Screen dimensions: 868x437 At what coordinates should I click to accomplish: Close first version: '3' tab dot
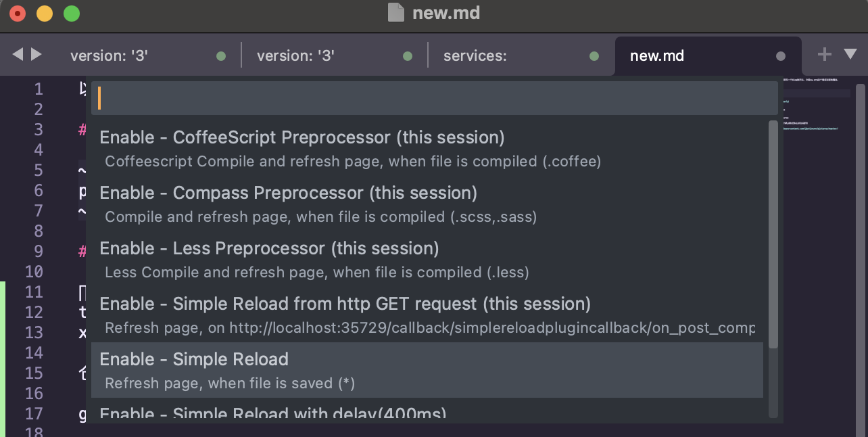[221, 56]
